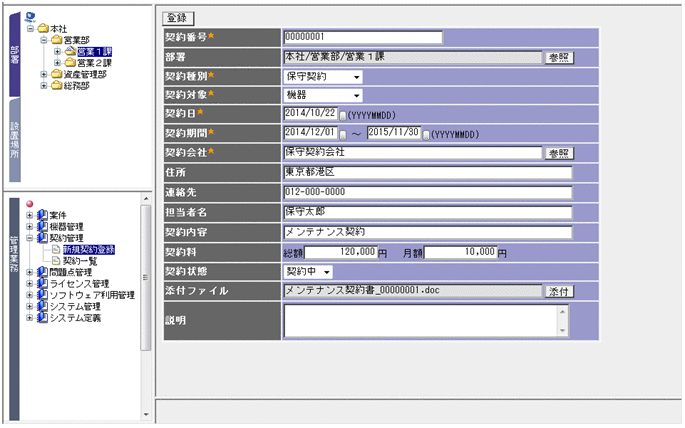685x428 pixels.
Task: Open the 契約対象 dropdown
Action: click(323, 95)
